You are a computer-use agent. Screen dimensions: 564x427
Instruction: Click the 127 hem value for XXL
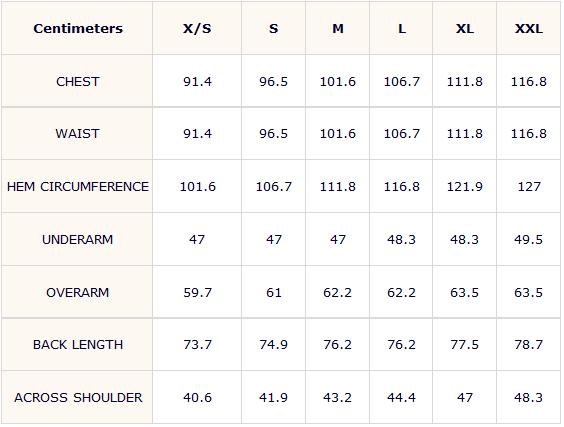tap(529, 187)
